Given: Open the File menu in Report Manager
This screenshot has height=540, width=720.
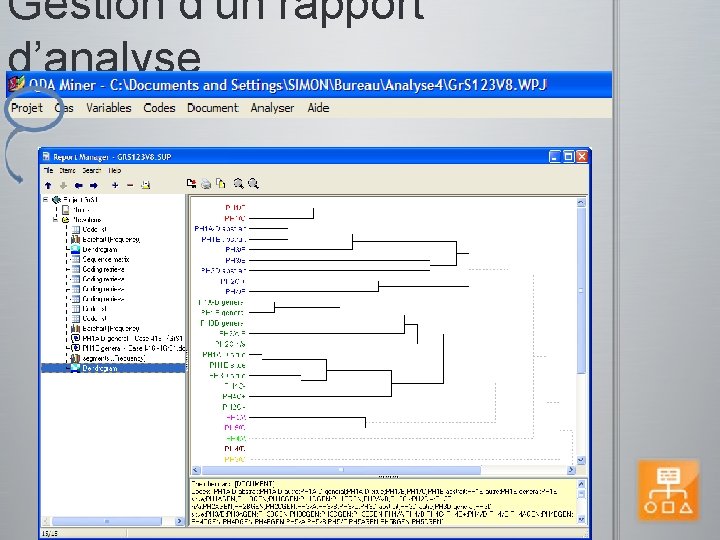Looking at the screenshot, I should pos(48,170).
